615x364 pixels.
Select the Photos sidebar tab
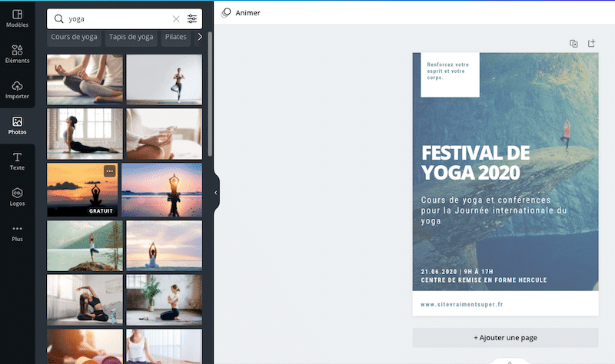pos(17,126)
